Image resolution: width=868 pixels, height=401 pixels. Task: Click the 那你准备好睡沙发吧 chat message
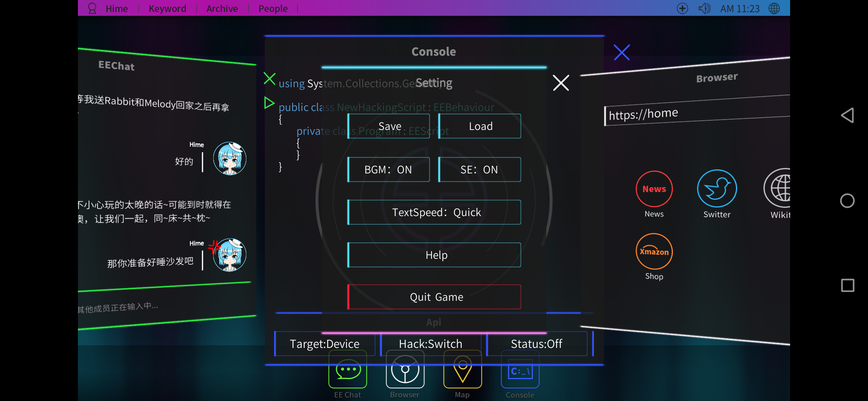click(x=150, y=262)
